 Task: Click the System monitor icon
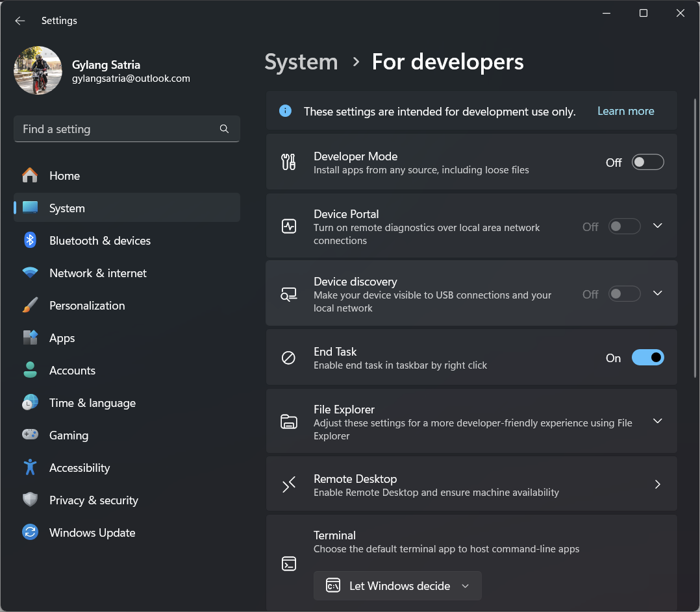pos(30,208)
